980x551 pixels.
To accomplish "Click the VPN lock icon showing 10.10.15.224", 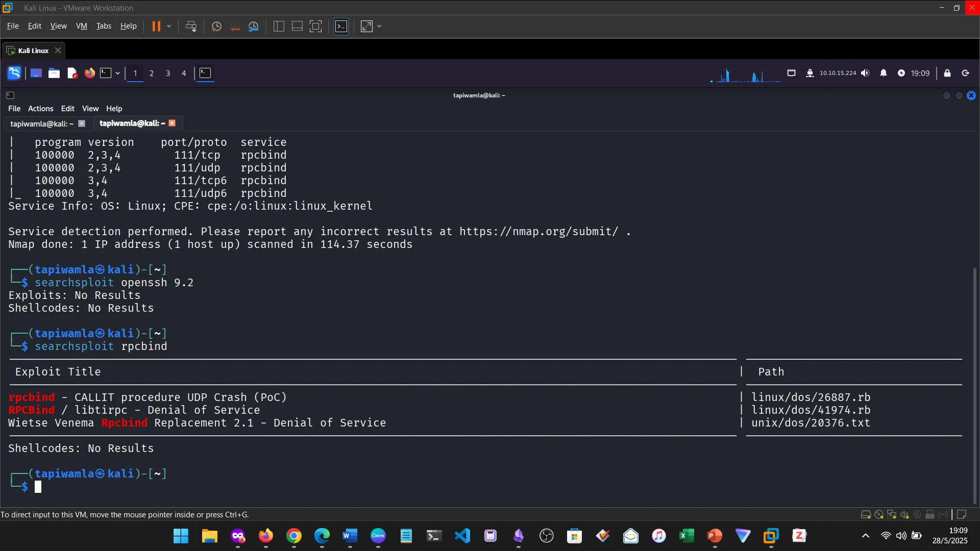I will 811,73.
